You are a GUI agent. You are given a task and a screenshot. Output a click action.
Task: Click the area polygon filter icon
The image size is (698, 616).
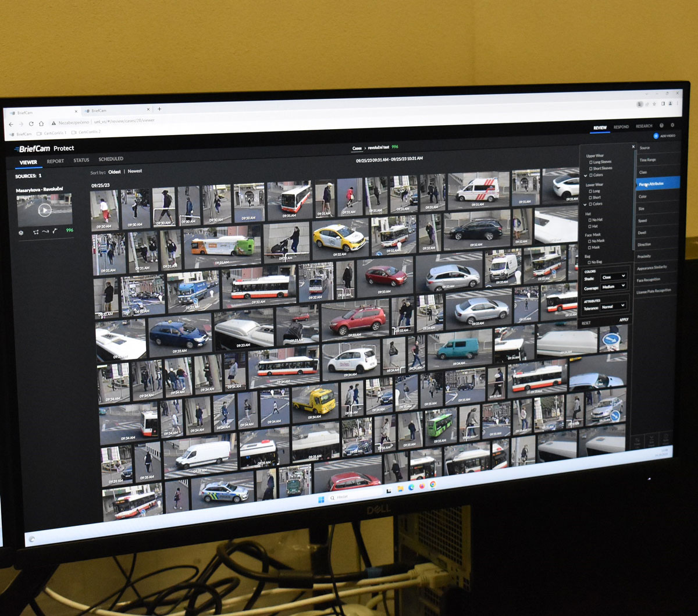36,232
